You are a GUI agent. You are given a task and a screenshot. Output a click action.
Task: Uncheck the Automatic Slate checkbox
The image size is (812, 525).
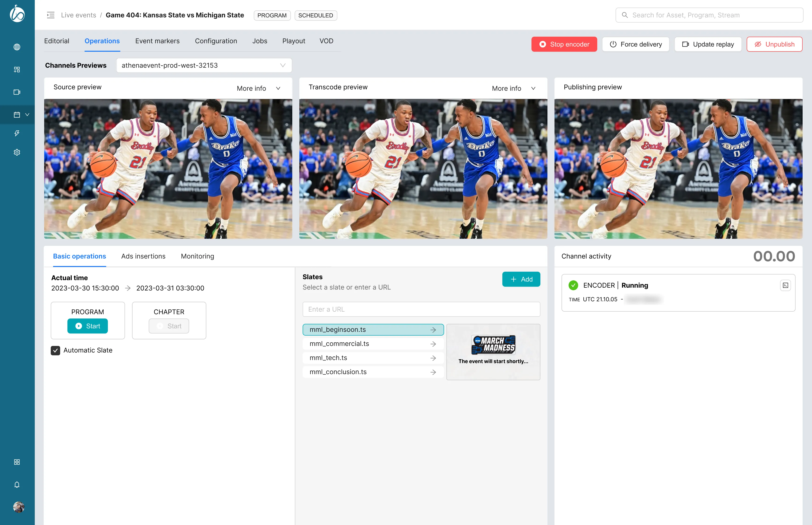pos(55,350)
